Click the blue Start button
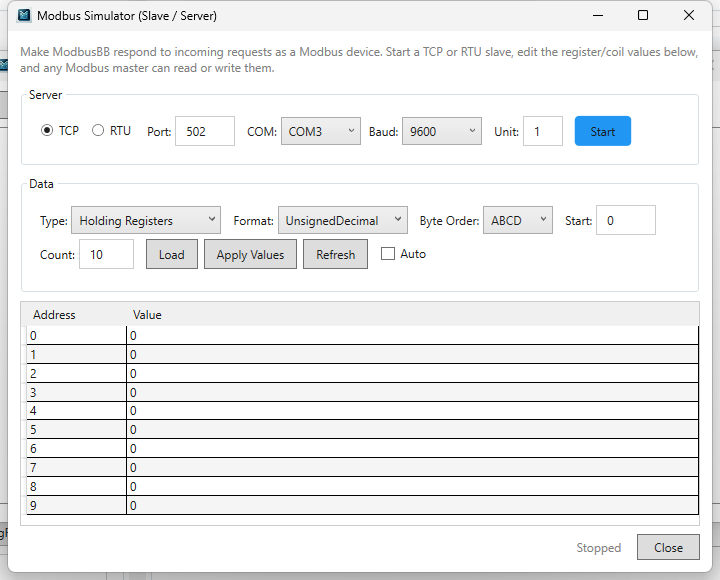 tap(602, 131)
